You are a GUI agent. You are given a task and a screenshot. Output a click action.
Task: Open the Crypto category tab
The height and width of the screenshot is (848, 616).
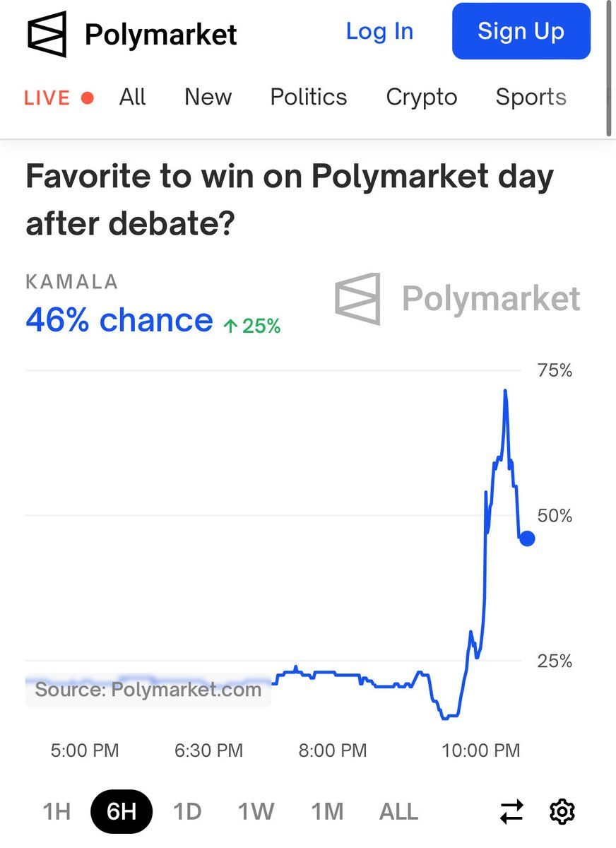[x=422, y=97]
